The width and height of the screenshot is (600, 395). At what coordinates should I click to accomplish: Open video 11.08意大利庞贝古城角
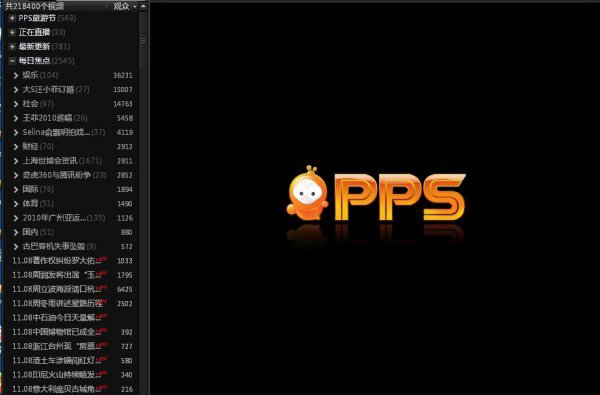[x=56, y=389]
